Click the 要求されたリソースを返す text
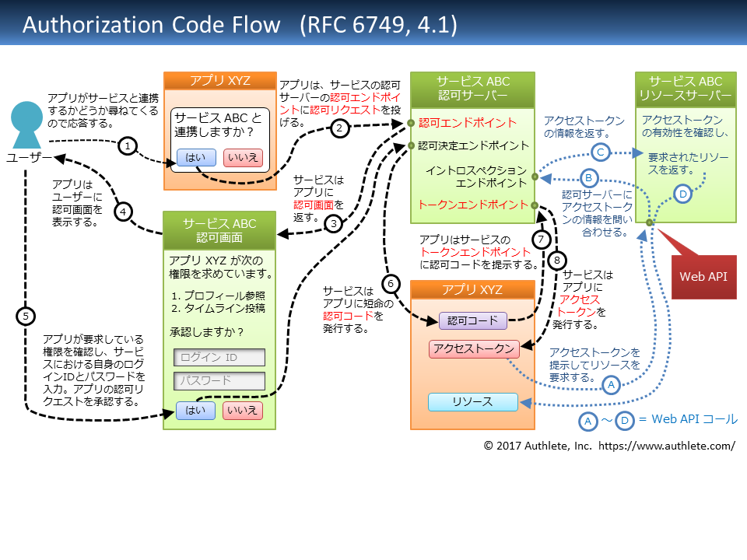 [688, 163]
